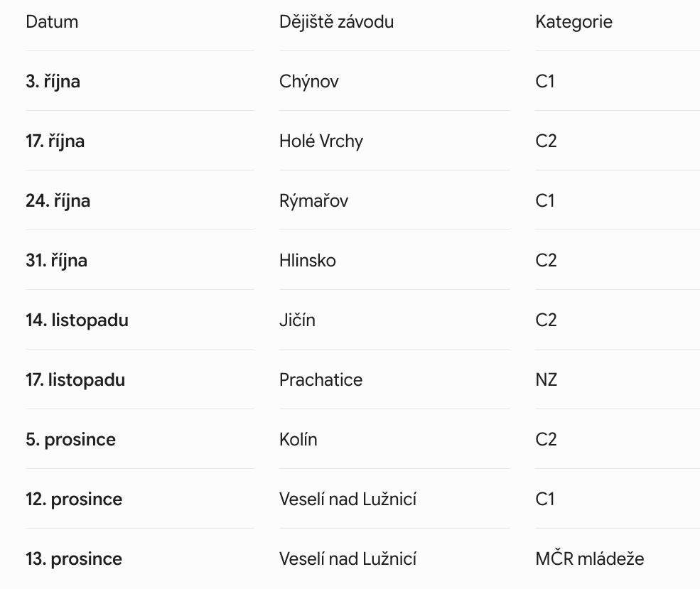Select the Chýnov venue cell
This screenshot has height=589, width=700.
(x=309, y=82)
